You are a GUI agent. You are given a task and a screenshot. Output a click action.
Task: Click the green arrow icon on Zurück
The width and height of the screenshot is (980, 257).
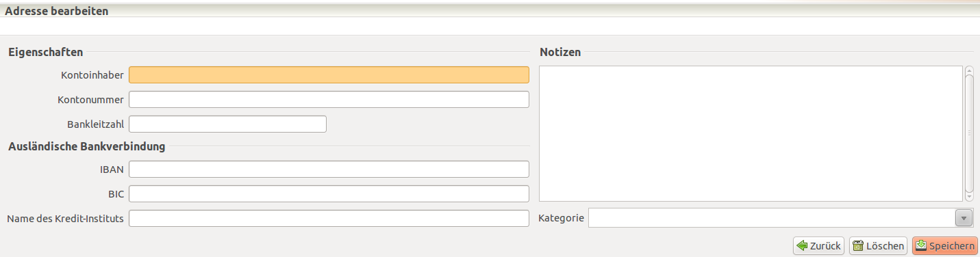coord(802,246)
